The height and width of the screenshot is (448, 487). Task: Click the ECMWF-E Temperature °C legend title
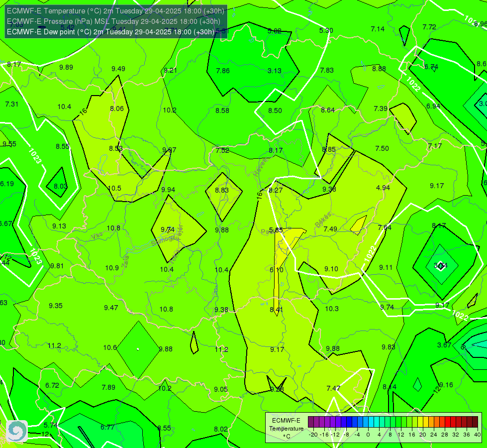pyautogui.click(x=286, y=429)
